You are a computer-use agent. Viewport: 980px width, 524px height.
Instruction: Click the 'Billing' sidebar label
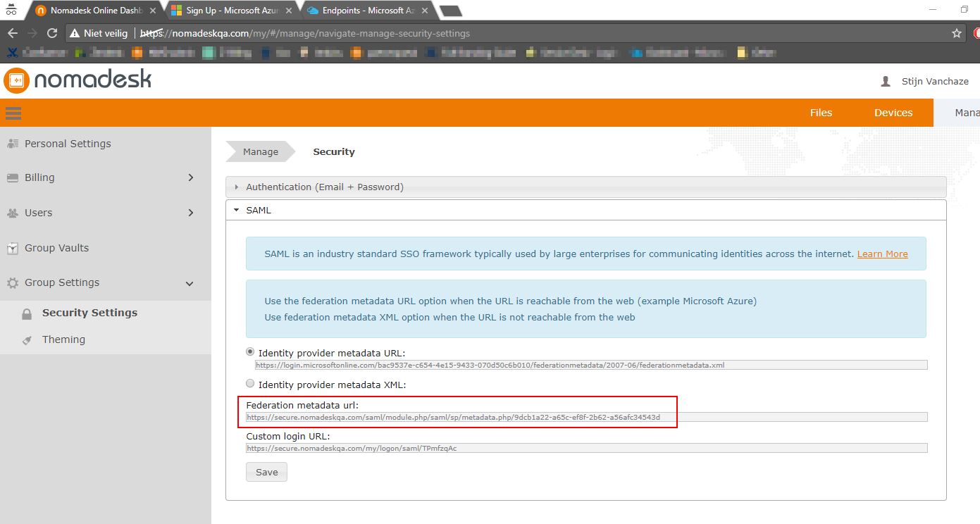coord(39,178)
